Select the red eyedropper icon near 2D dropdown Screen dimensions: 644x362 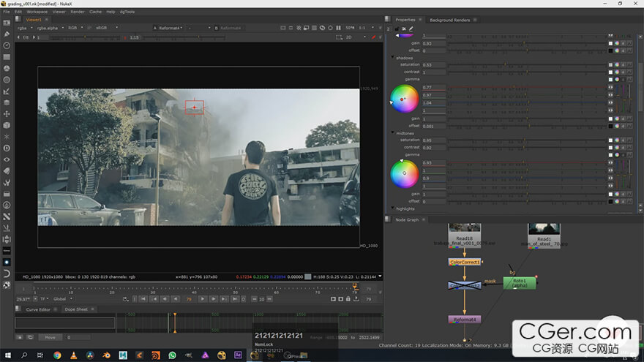tap(374, 37)
